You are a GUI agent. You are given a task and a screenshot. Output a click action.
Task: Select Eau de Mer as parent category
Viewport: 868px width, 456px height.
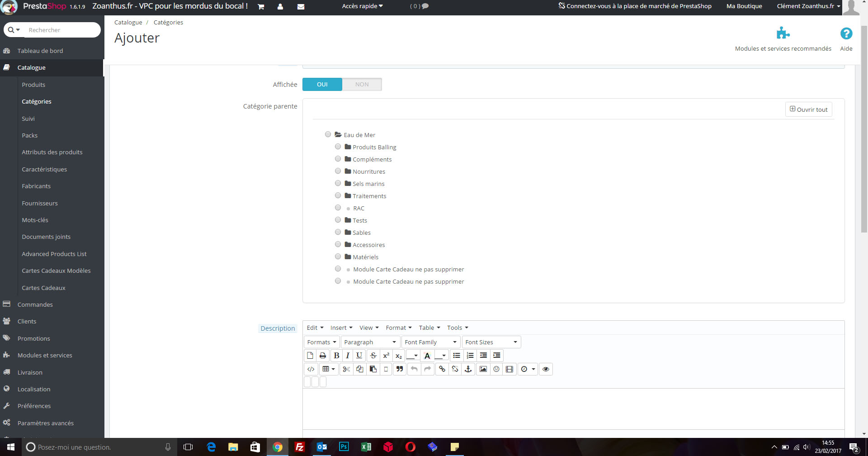click(x=328, y=134)
